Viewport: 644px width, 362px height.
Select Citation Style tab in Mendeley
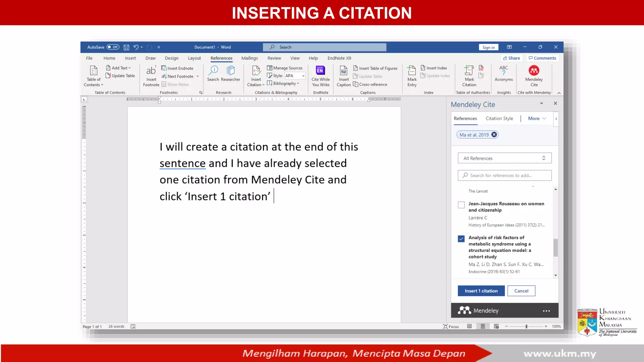(499, 118)
